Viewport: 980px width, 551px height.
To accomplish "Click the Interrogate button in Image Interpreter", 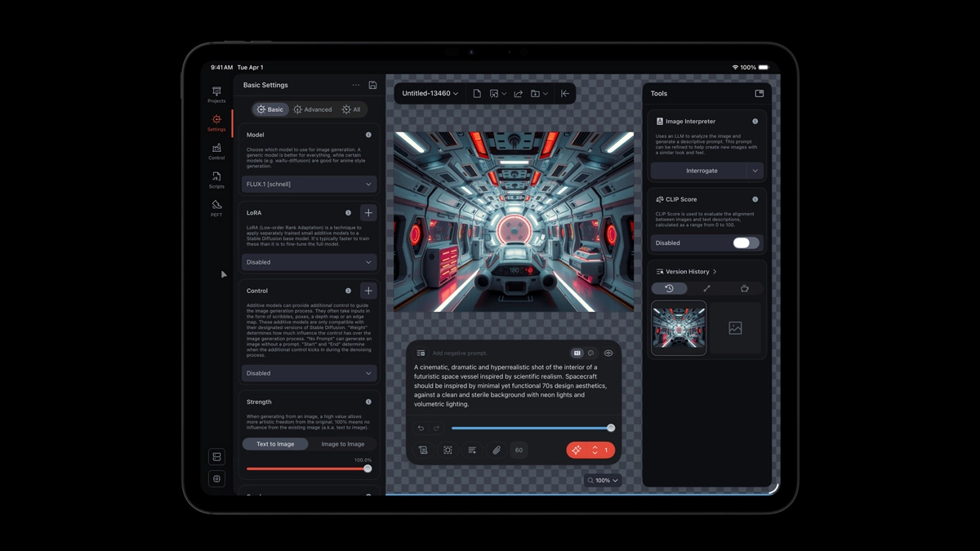I will (x=701, y=171).
